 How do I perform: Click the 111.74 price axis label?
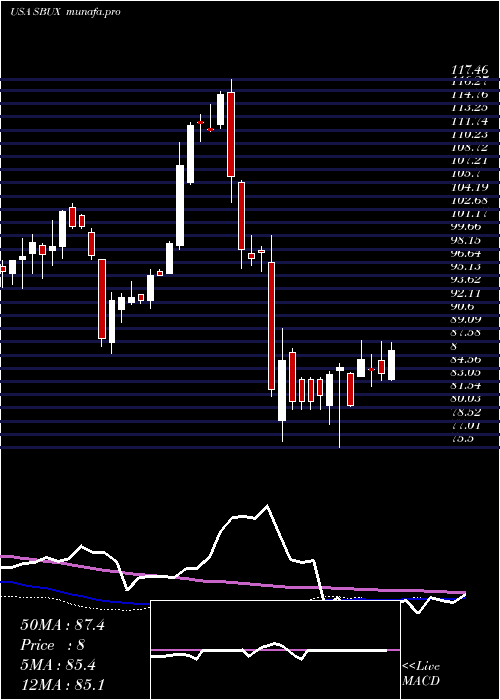pyautogui.click(x=470, y=121)
